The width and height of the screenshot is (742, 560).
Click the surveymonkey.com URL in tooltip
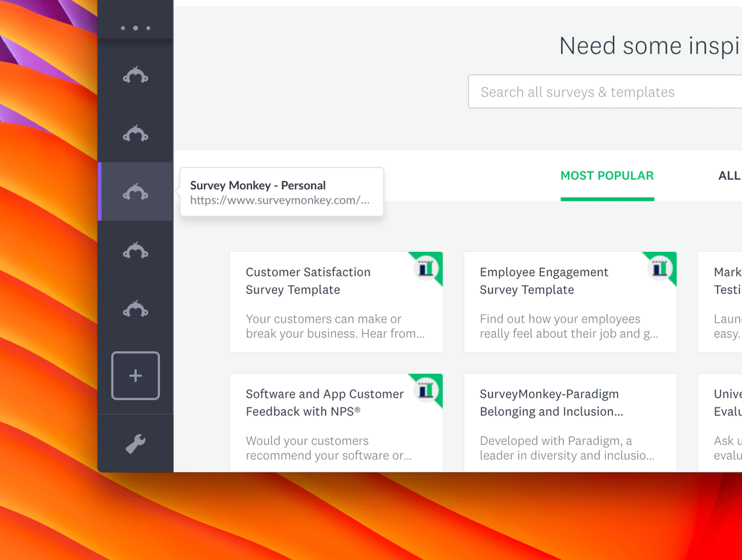(x=280, y=201)
